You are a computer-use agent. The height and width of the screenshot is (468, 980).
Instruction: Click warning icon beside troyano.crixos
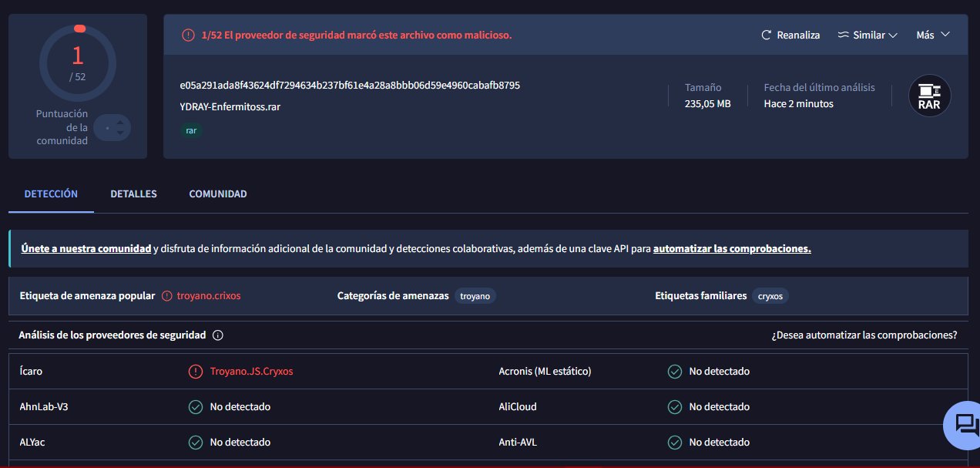[x=167, y=296]
